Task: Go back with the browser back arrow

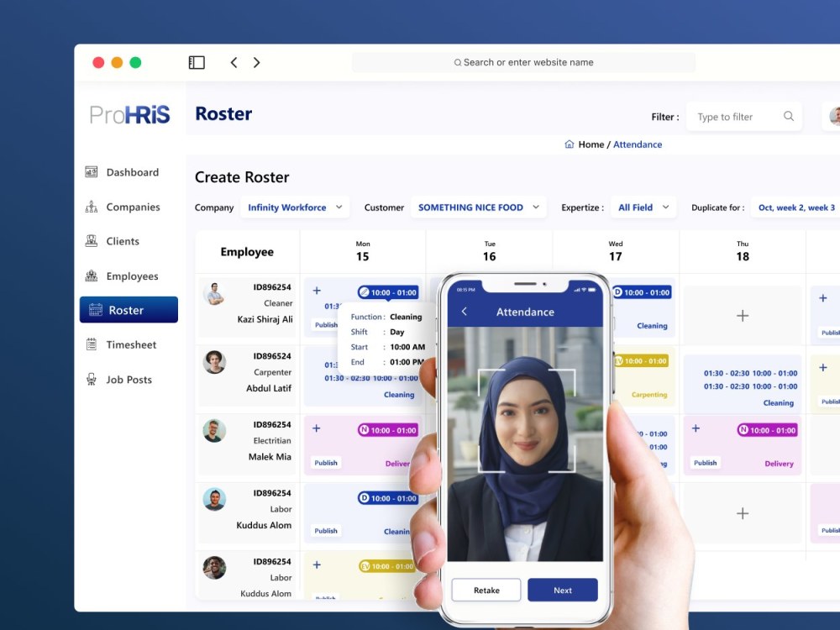Action: click(234, 63)
